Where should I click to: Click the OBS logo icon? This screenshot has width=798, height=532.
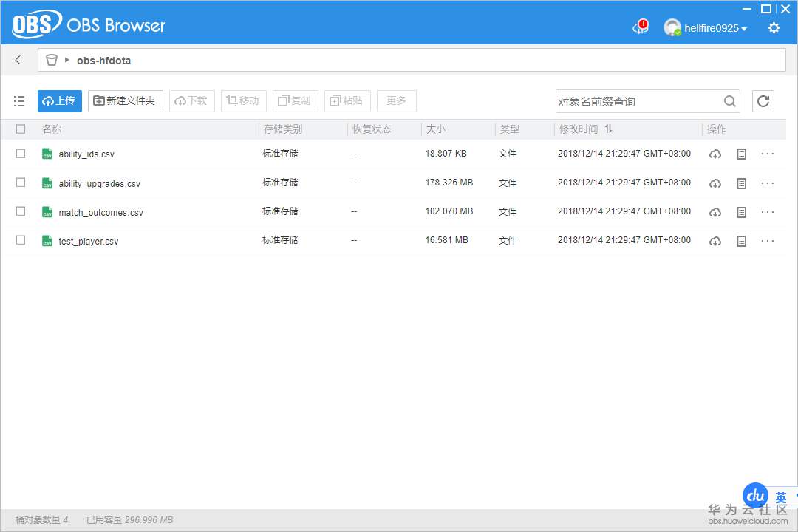pos(37,24)
